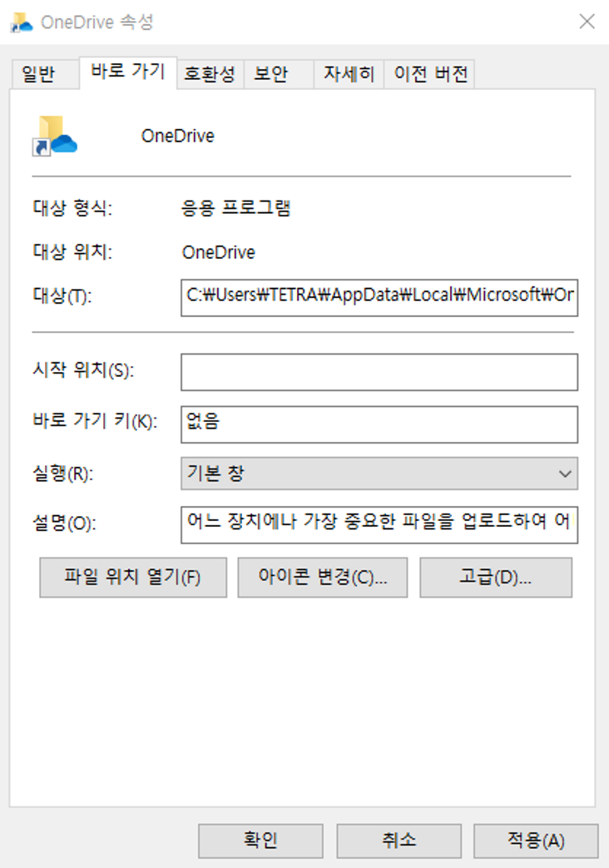Click the 대상 위치: label
609x868 pixels.
(x=72, y=252)
